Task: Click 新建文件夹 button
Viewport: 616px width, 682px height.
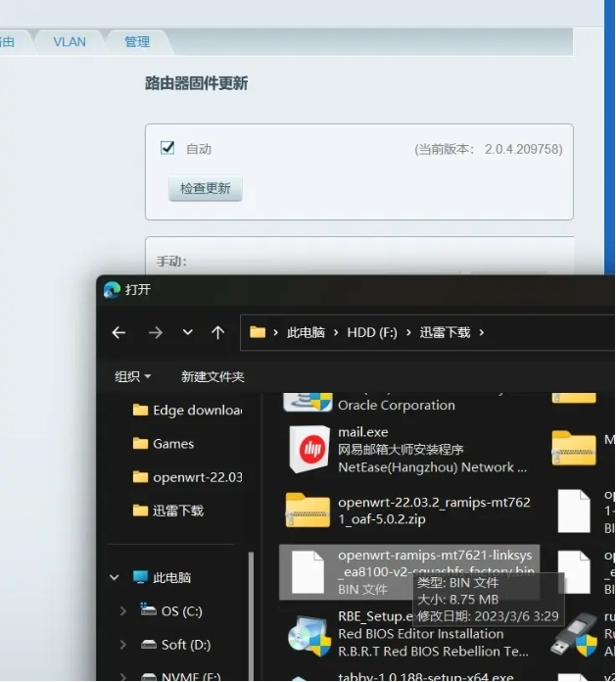Action: tap(213, 376)
